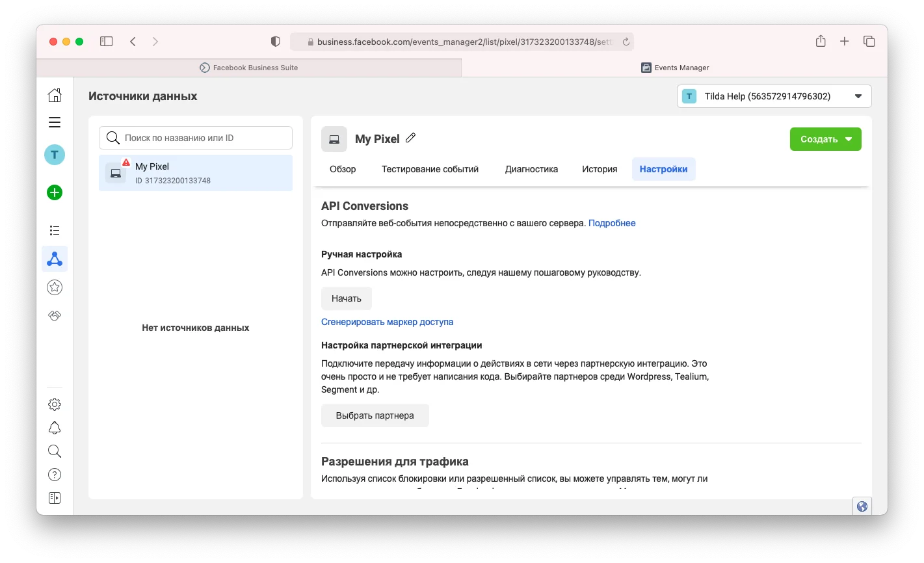Viewport: 924px width, 563px height.
Task: Open the handshake partners icon
Action: click(x=55, y=315)
